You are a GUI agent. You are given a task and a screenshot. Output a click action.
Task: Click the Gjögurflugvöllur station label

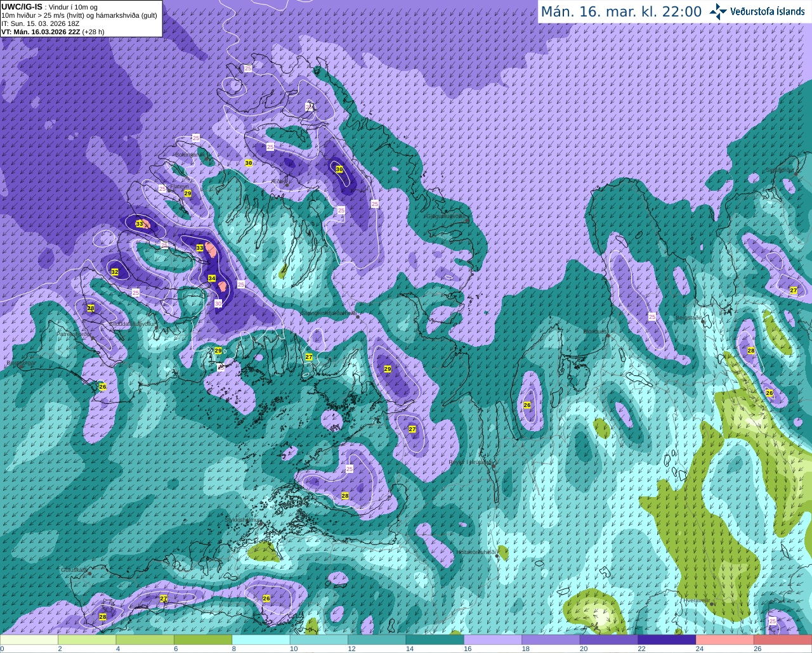tap(447, 216)
